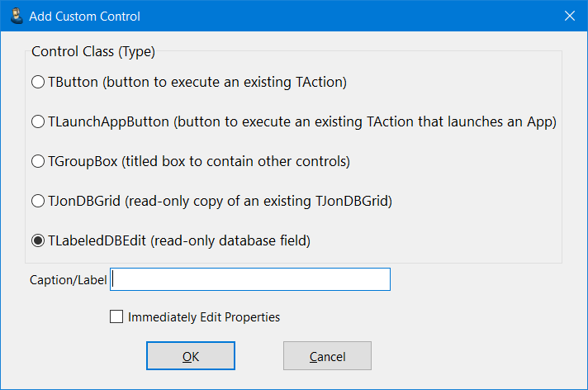
Task: Select the TJonDBGrid radio button circle
Action: click(x=37, y=201)
